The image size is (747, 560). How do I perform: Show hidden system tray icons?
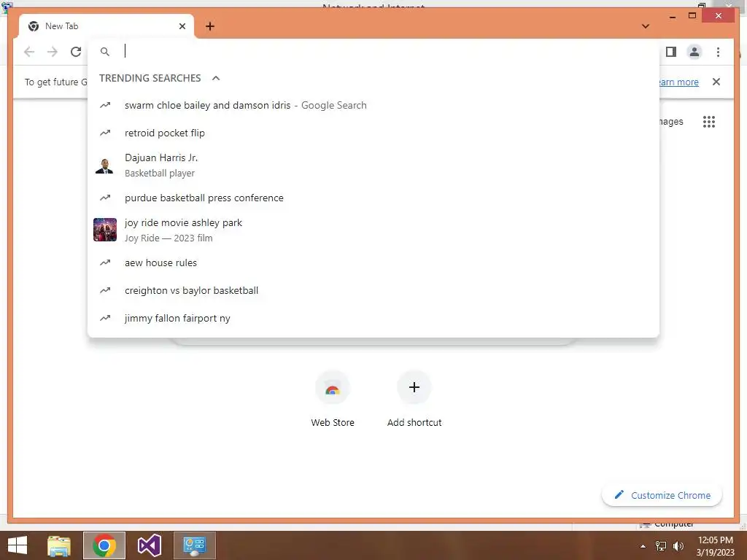click(643, 546)
